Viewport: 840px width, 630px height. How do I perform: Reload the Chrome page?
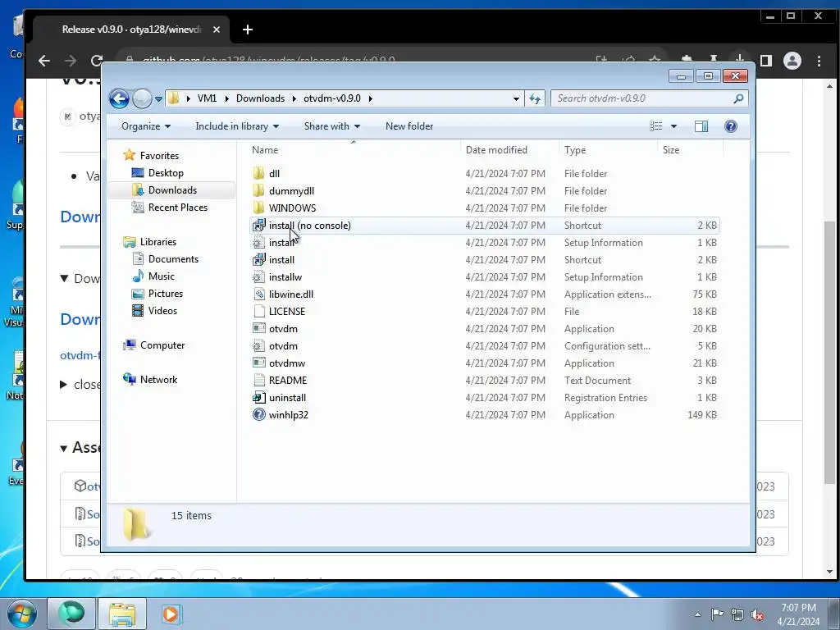tap(97, 61)
